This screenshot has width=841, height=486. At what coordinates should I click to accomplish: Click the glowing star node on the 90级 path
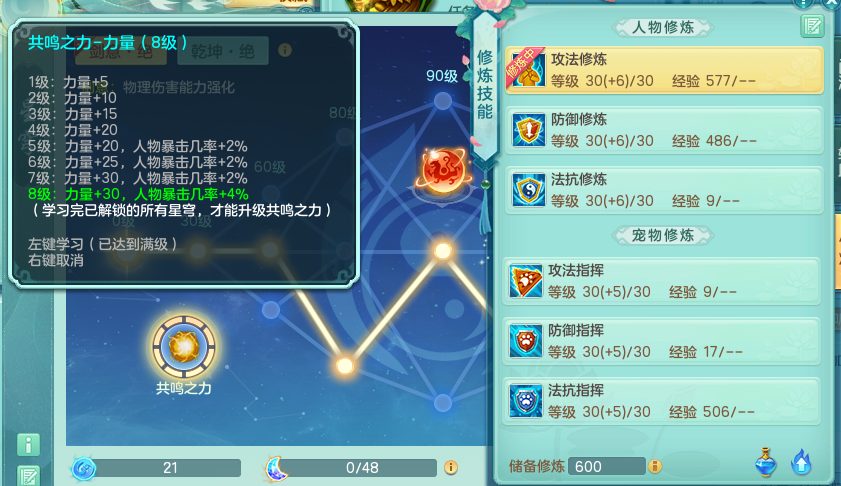[x=443, y=251]
